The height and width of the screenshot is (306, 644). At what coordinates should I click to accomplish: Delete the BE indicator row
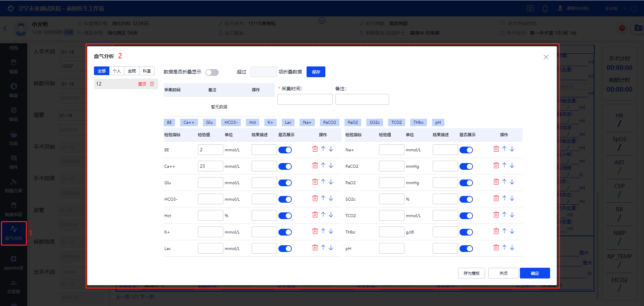315,149
